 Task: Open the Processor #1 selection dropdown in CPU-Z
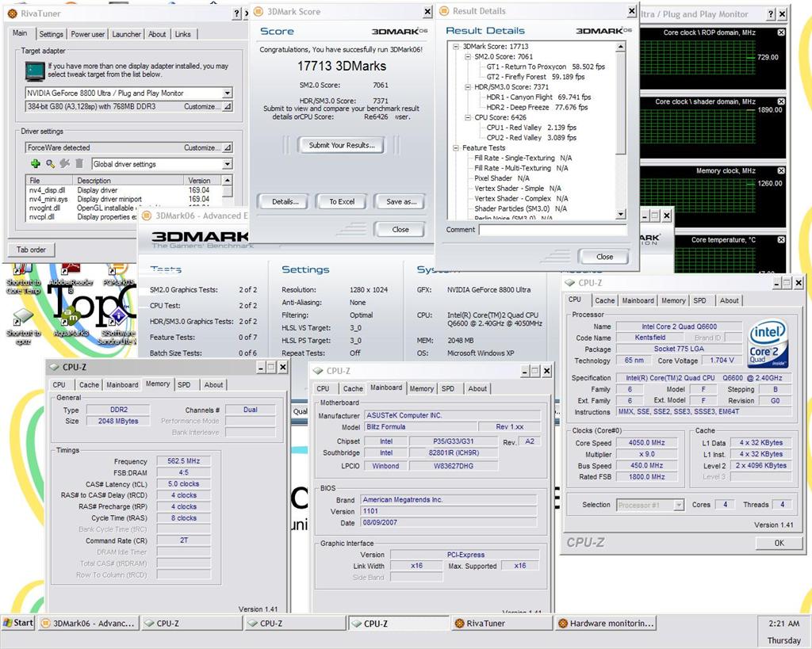679,505
